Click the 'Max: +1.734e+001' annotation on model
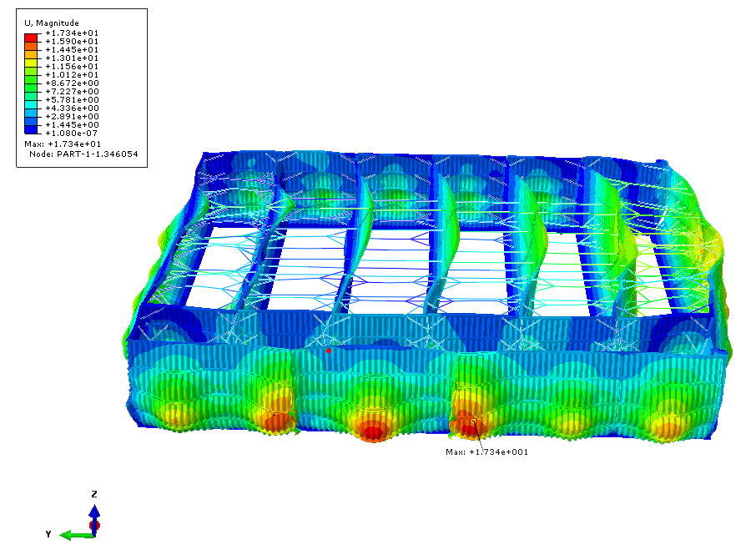 coord(486,452)
